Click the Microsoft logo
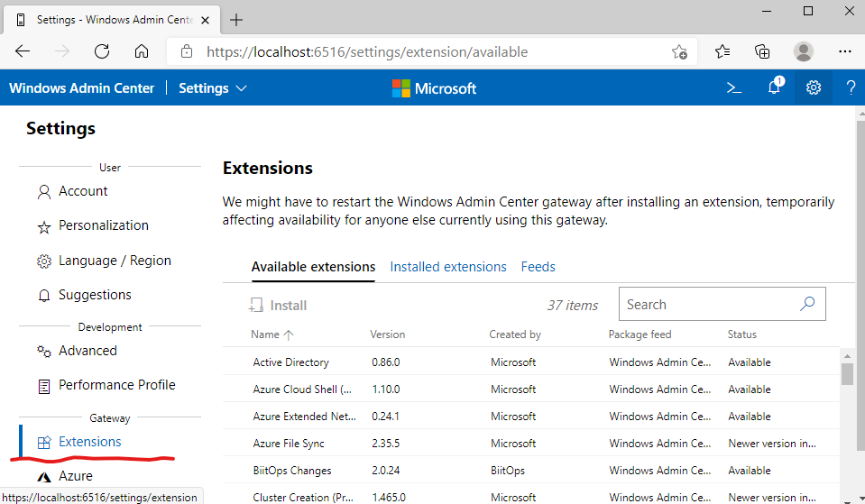The width and height of the screenshot is (865, 504). click(x=434, y=88)
